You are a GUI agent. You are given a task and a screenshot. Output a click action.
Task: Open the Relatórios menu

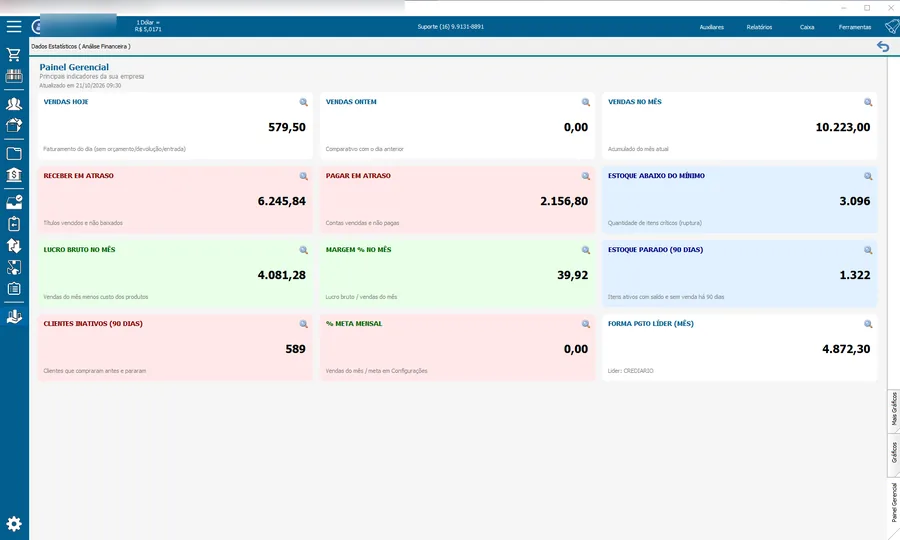759,27
